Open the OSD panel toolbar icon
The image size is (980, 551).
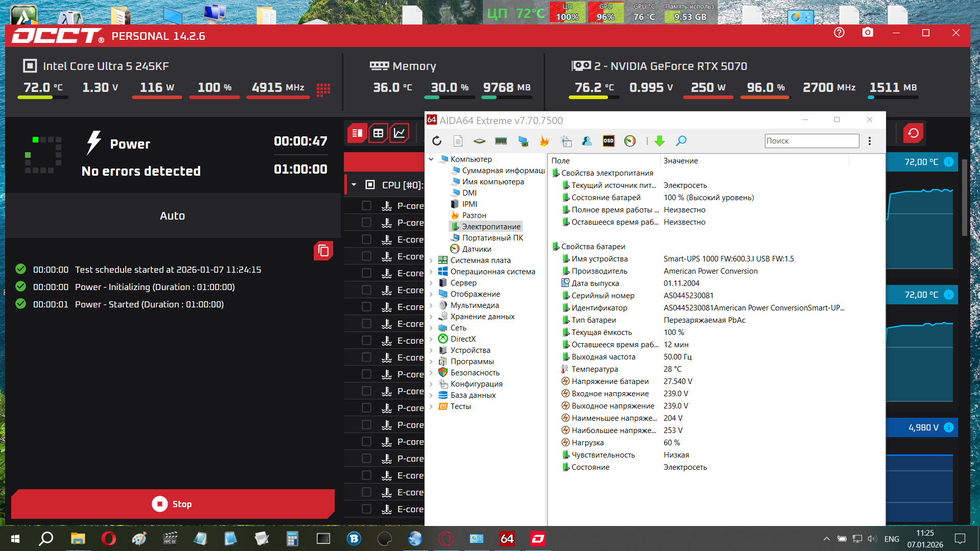(609, 141)
